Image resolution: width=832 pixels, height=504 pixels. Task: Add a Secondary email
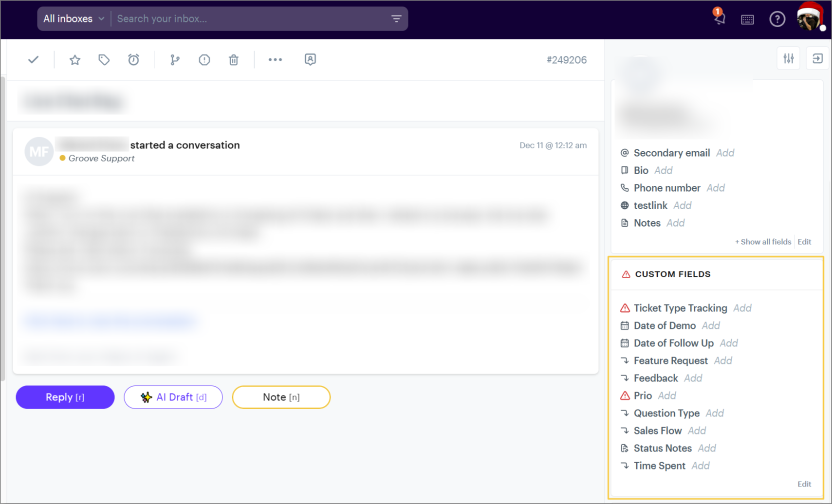(725, 153)
